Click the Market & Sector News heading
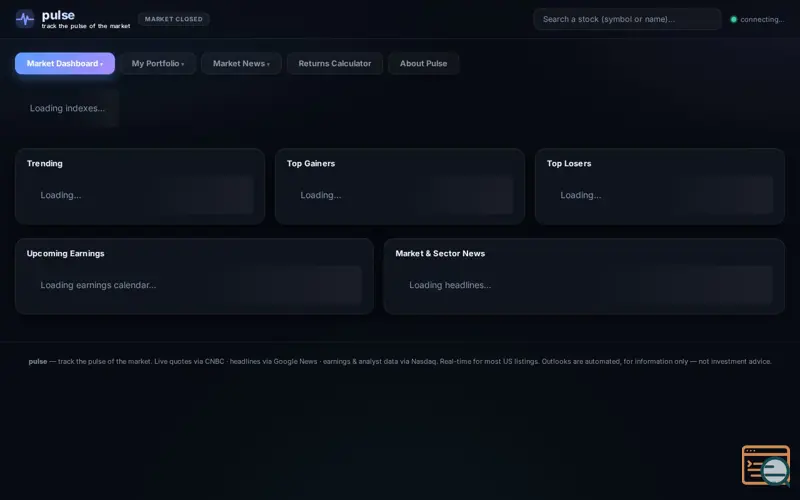The height and width of the screenshot is (500, 800). pyautogui.click(x=440, y=254)
